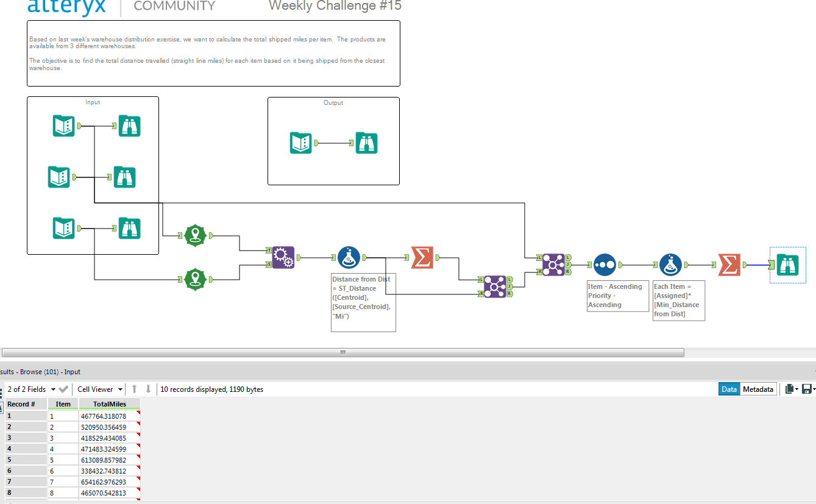The height and width of the screenshot is (504, 816).
Task: Click the Browse tool inside the Output container
Action: pyautogui.click(x=366, y=143)
